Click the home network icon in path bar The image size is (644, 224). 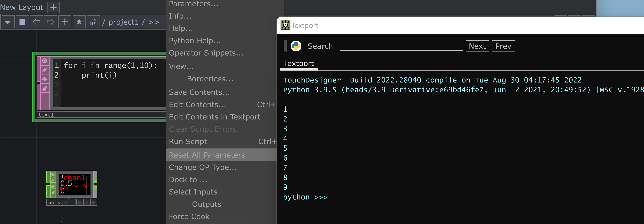[x=93, y=22]
